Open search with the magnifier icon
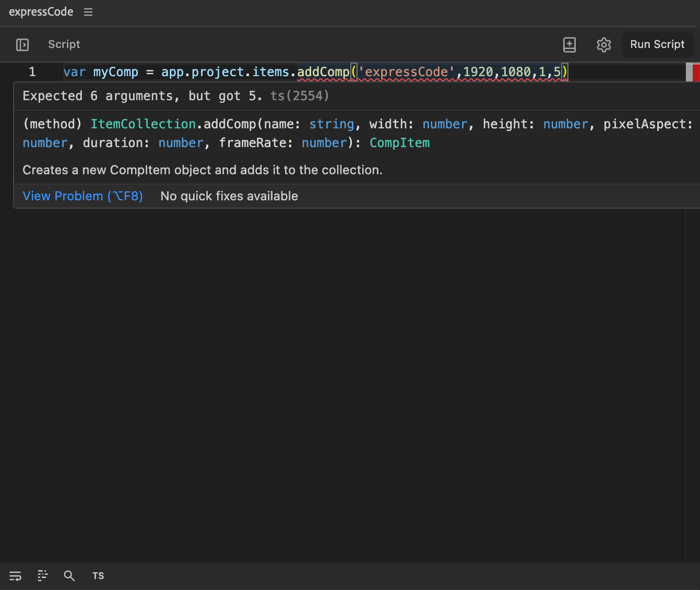Screen dimensions: 700x590 tap(69, 576)
